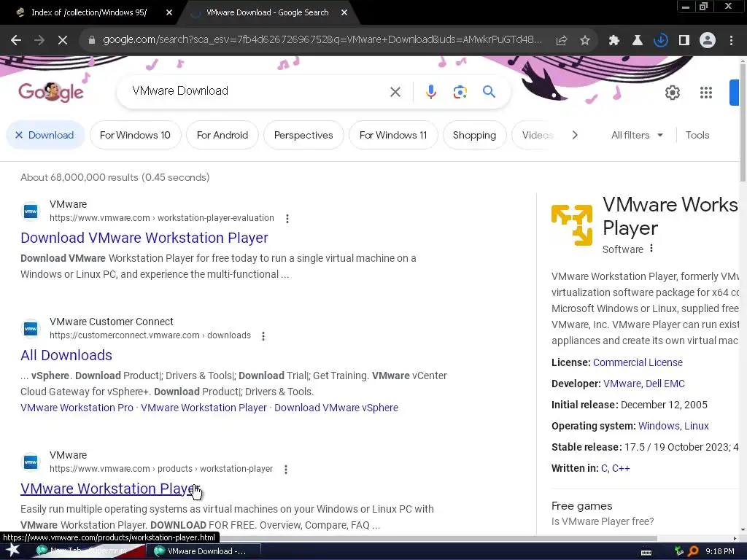Screen dimensions: 747x560
Task: Start voice search with microphone icon
Action: click(x=430, y=91)
